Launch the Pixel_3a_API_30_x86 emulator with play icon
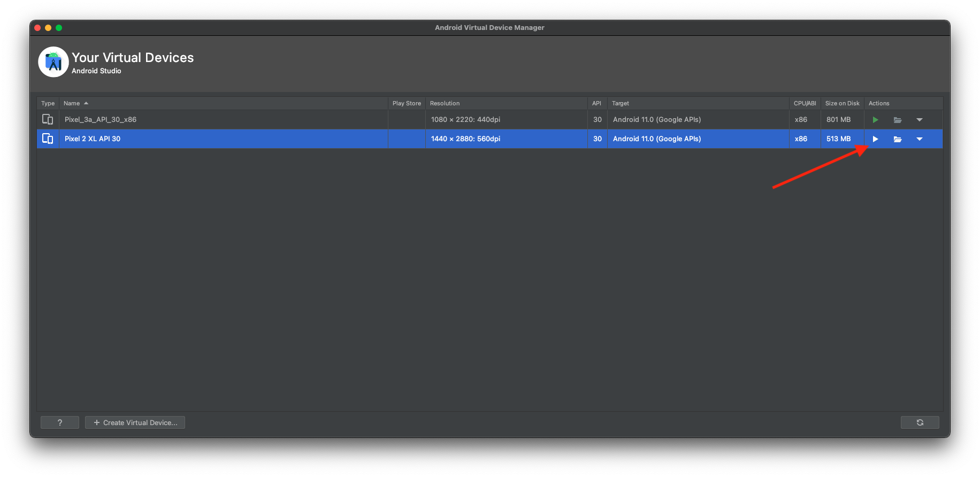980x477 pixels. coord(875,120)
